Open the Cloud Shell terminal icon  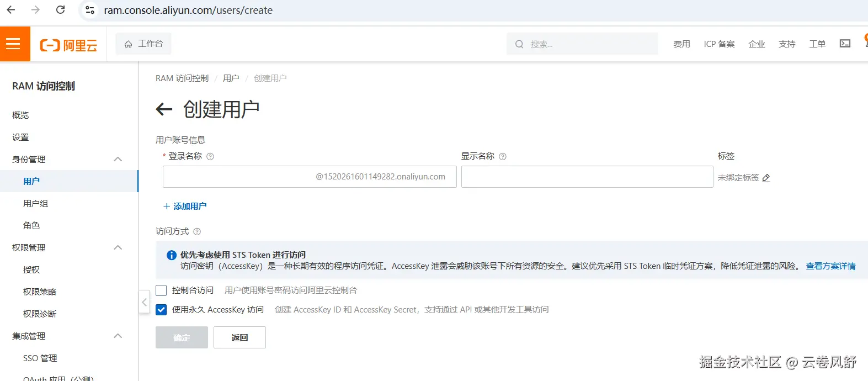click(x=845, y=44)
